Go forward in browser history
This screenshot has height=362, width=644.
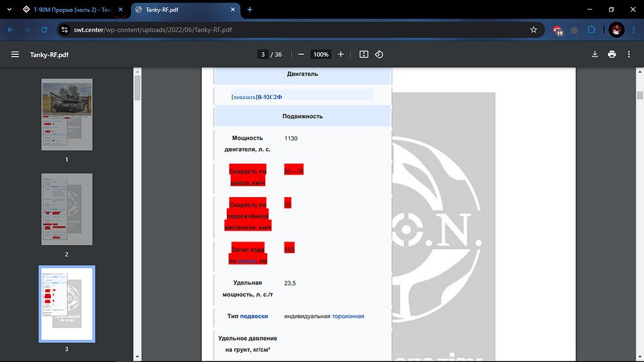(x=27, y=30)
